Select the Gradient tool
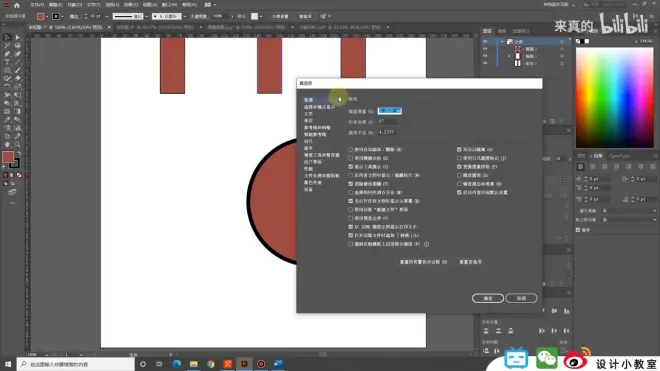This screenshot has width=660, height=371. [17, 112]
